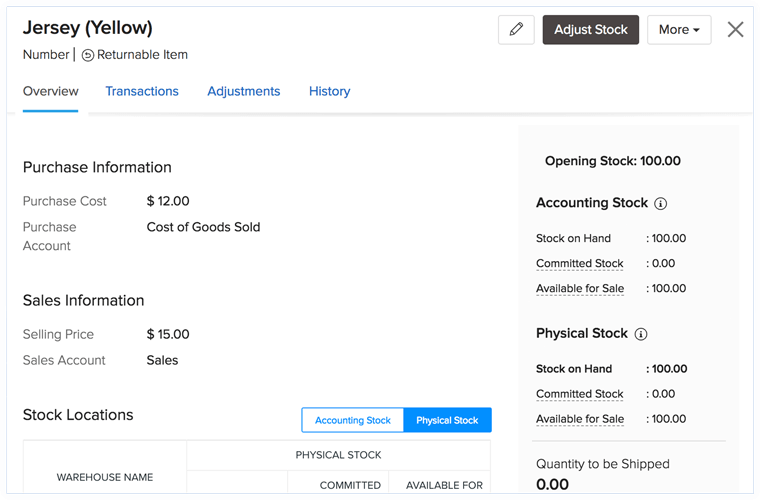The width and height of the screenshot is (760, 500).
Task: Click Available for Sale under Accounting Stock
Action: 580,289
